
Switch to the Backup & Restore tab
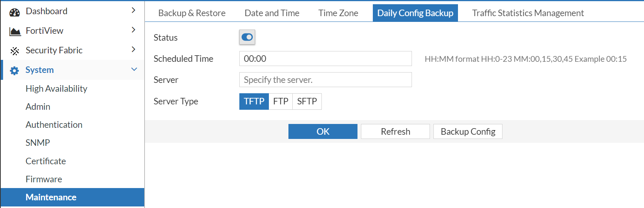pos(192,13)
